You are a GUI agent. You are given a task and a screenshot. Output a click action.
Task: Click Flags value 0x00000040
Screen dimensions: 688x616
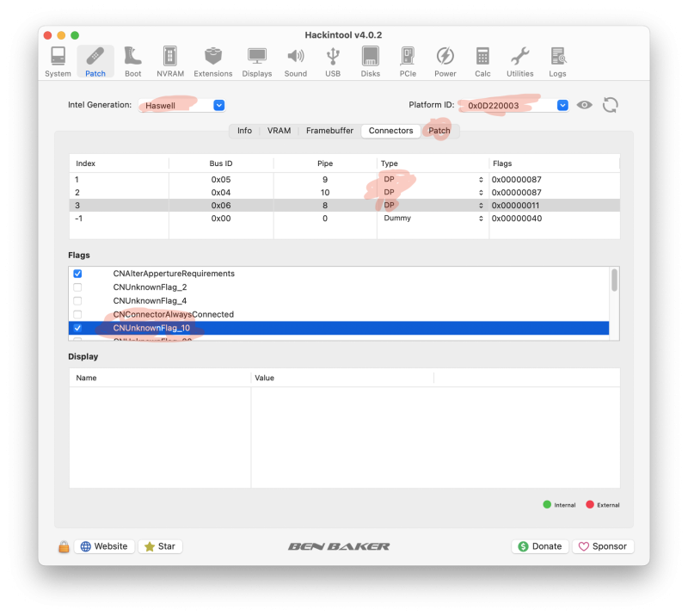(517, 219)
